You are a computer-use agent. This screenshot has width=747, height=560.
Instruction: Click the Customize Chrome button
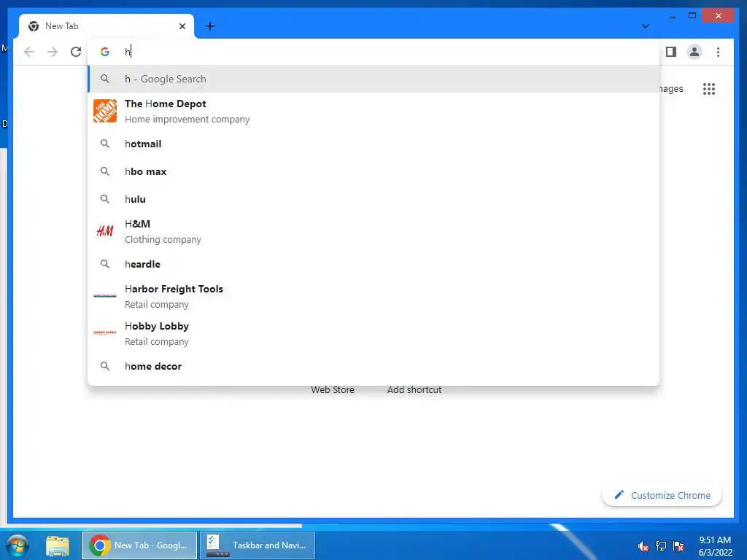(662, 495)
